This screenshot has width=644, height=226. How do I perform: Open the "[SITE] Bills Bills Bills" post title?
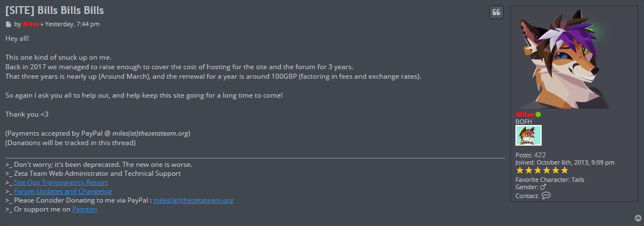click(54, 11)
